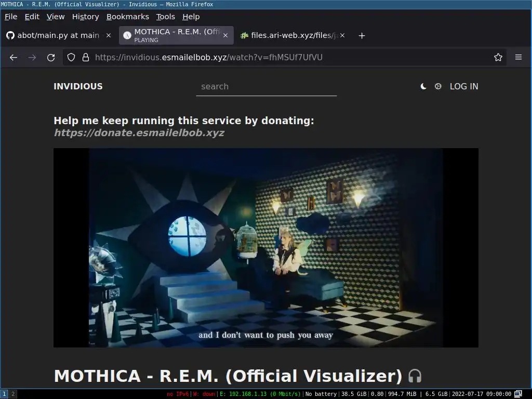Close the MOTHICA - R.E.M. tab
The image size is (532, 399).
pyautogui.click(x=225, y=35)
